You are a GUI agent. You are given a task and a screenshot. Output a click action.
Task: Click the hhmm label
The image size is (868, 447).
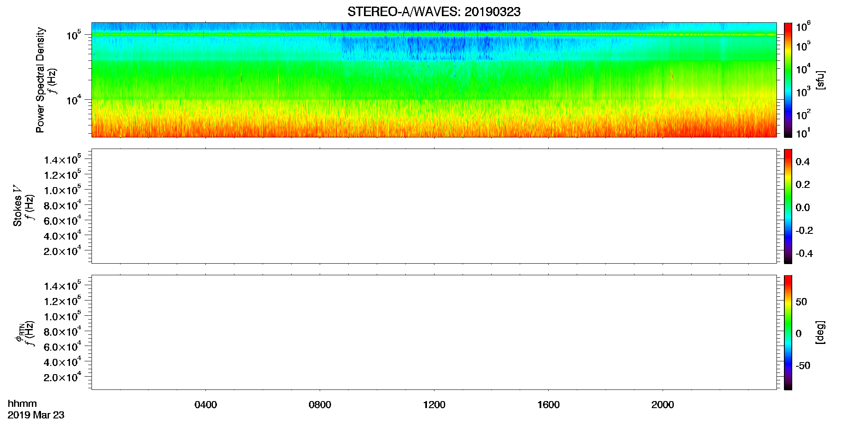point(22,404)
